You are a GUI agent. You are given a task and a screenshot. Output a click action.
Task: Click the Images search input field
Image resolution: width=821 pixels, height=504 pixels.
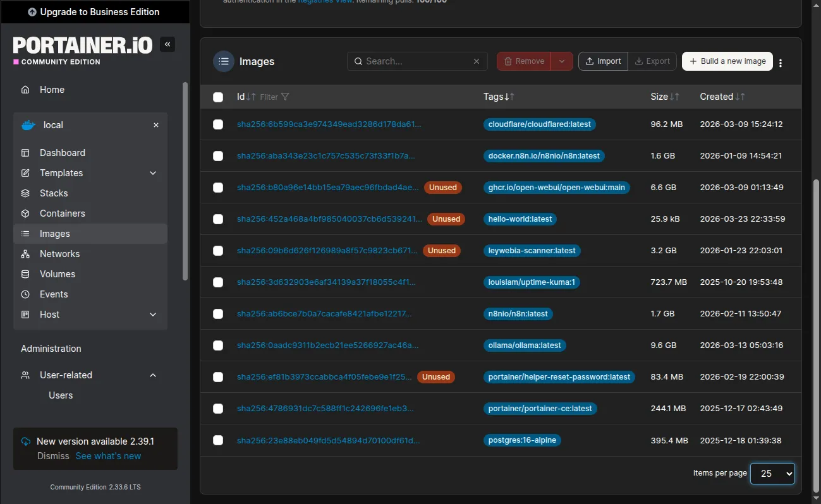coord(417,61)
